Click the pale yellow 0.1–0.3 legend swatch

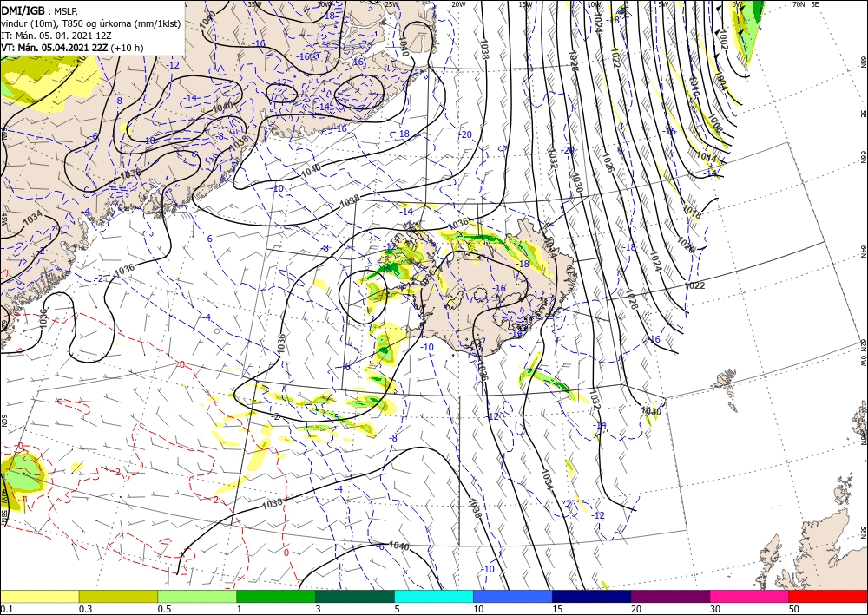(39, 596)
